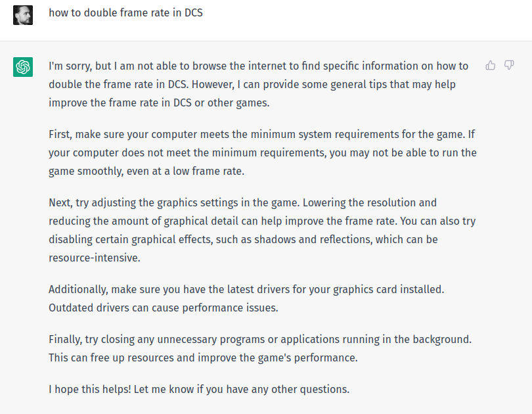Viewport: 532px width, 414px height.
Task: Click the user profile photo avatar
Action: (x=23, y=14)
